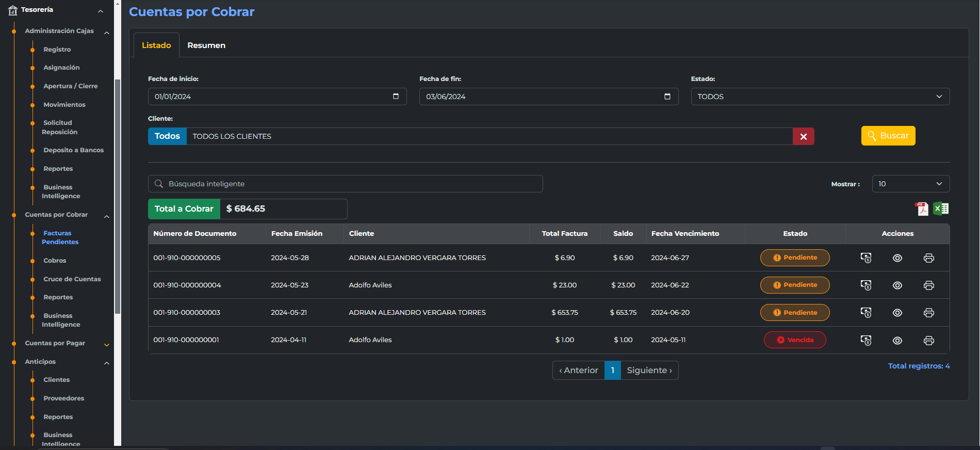980x450 pixels.
Task: Export the list to Excel
Action: [x=941, y=208]
